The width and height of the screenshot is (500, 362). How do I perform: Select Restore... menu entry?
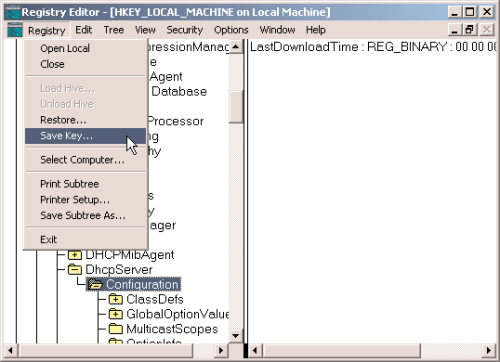[86, 120]
